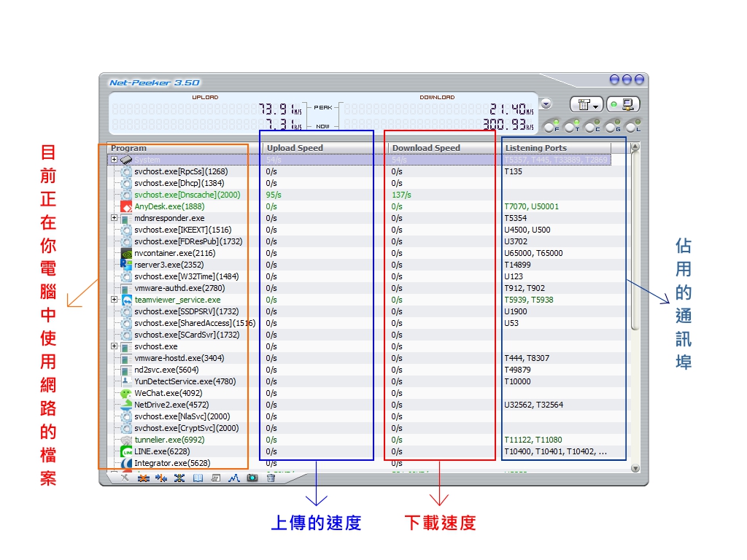
Task: Click the NetDrive2.exe program icon
Action: (x=126, y=405)
